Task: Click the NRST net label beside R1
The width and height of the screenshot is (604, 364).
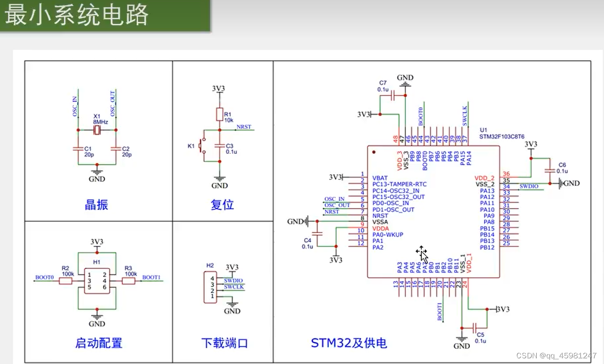Action: [x=244, y=127]
